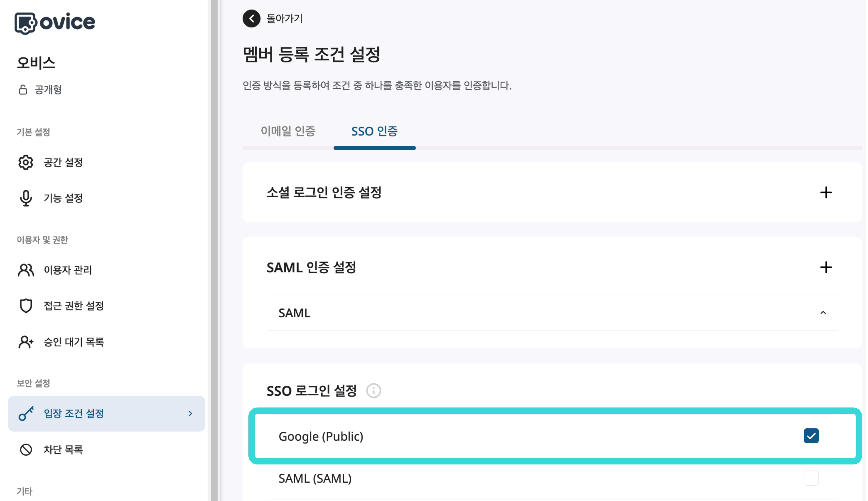Click the 입장 조건 설정 key icon
This screenshot has width=868, height=501.
coord(25,414)
